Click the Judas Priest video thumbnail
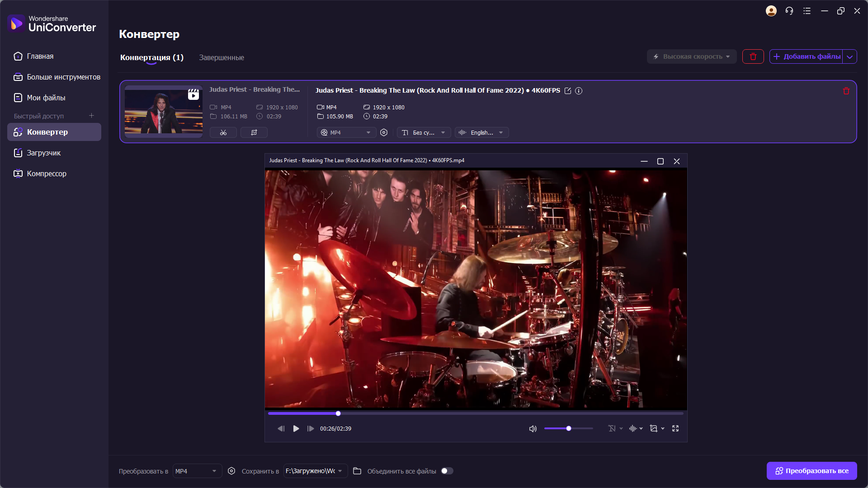Viewport: 868px width, 488px height. (164, 112)
